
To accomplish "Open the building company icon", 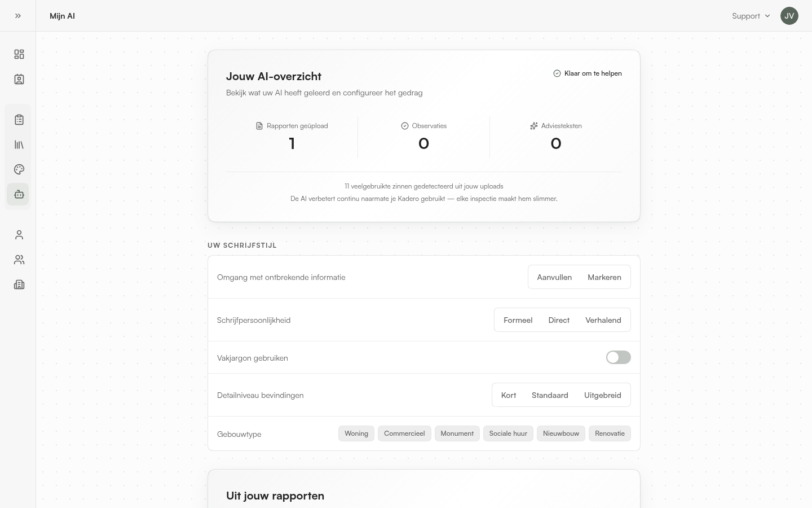I will click(x=19, y=284).
